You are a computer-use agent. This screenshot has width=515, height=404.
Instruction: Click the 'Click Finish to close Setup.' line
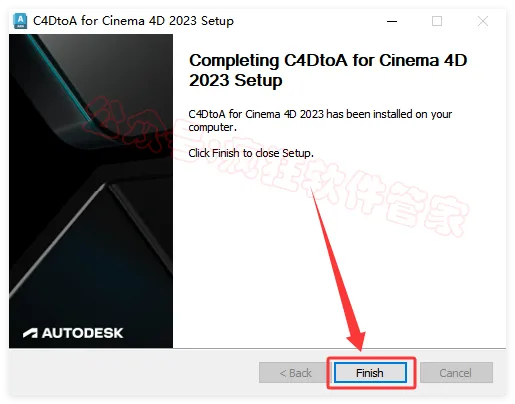click(251, 153)
